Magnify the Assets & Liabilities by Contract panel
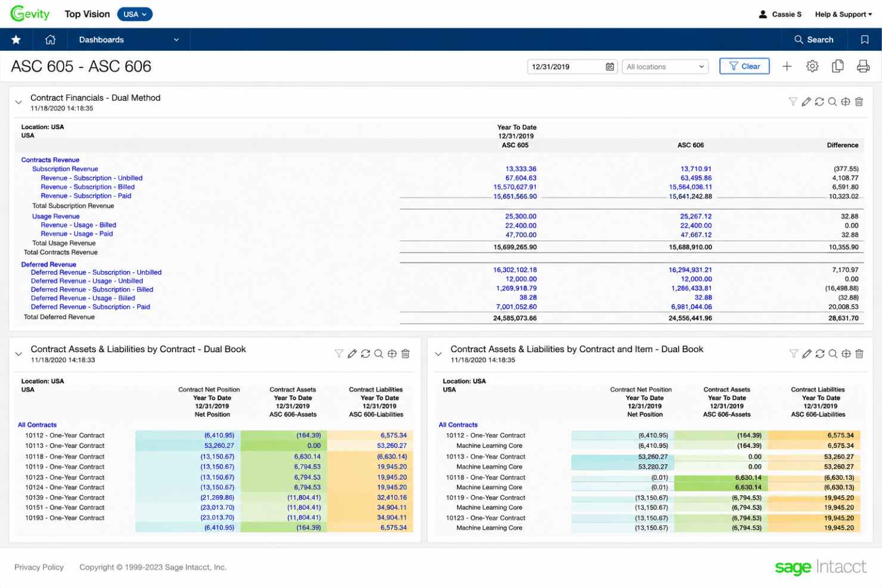This screenshot has width=882, height=588. click(378, 354)
